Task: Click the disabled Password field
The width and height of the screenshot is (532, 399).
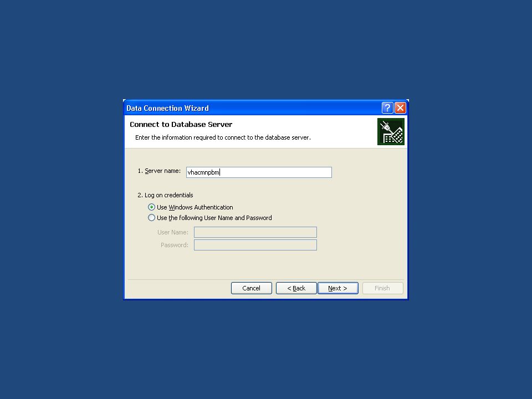Action: (255, 245)
